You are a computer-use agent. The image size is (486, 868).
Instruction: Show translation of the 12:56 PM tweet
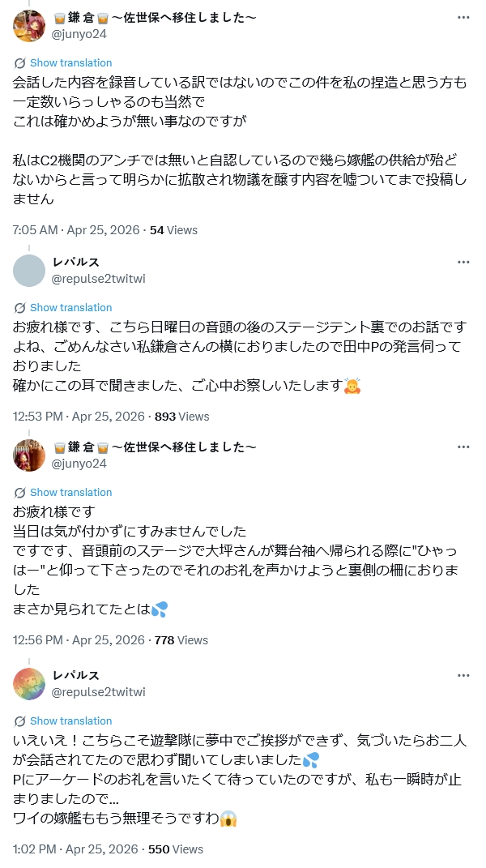click(70, 493)
